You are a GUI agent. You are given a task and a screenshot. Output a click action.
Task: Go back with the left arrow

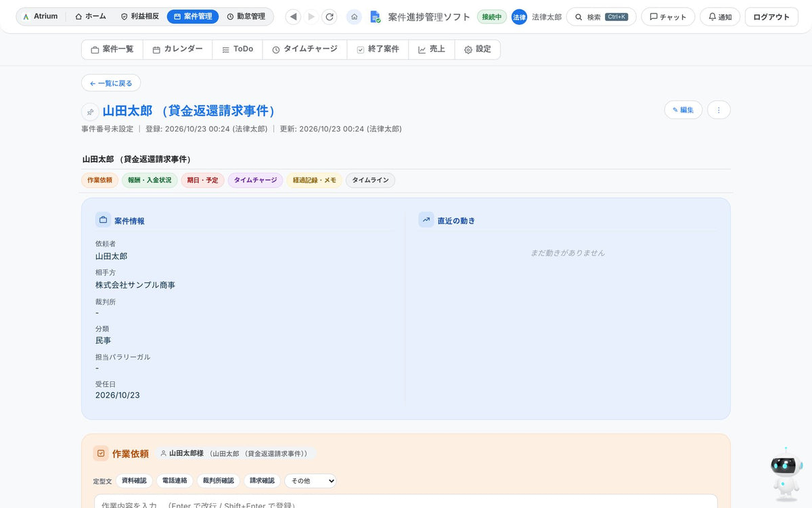point(293,17)
